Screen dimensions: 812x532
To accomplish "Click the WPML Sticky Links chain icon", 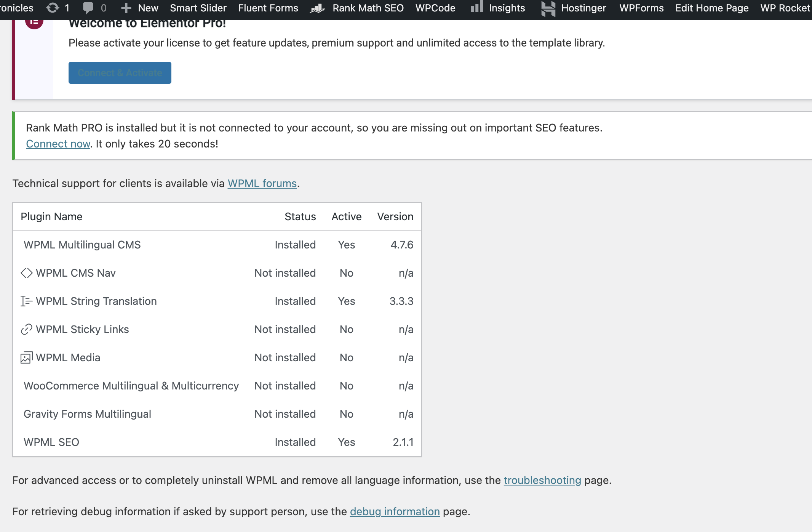I will (27, 329).
